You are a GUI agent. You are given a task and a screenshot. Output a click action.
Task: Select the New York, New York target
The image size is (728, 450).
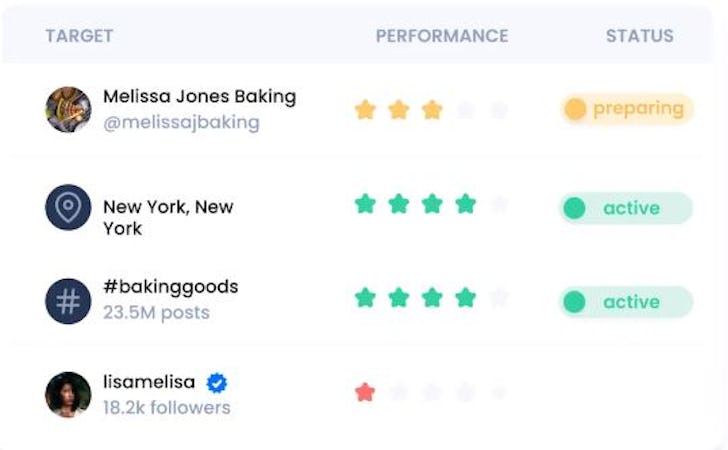168,217
